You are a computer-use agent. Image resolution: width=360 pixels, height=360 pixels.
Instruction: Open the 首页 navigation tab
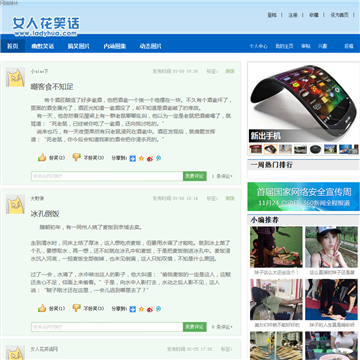tap(13, 46)
